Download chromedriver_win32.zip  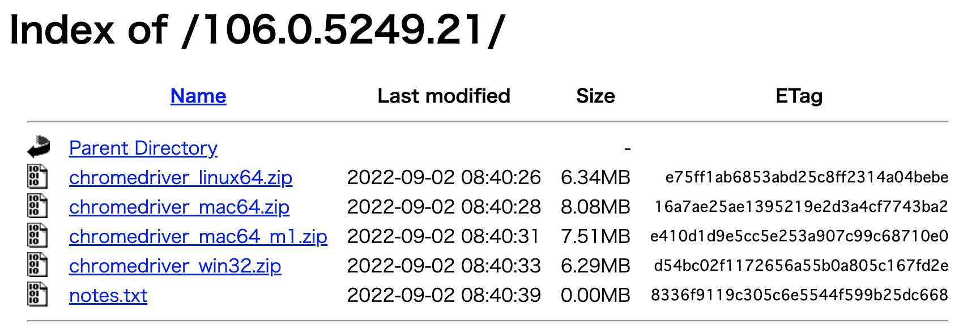pos(175,266)
